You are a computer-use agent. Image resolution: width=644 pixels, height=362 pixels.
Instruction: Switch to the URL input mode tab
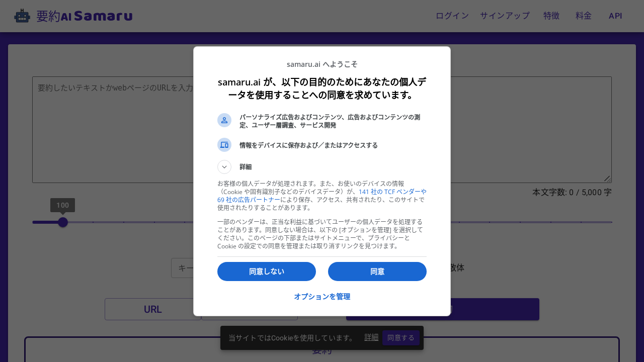152,309
